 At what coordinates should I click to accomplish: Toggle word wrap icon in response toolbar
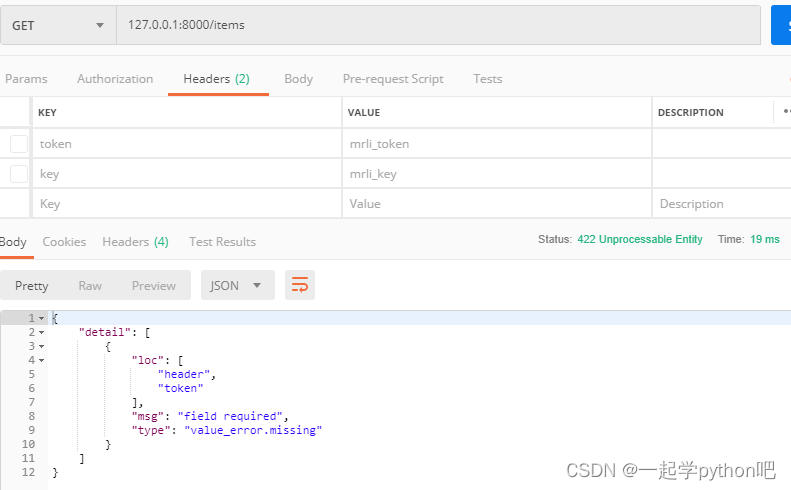click(x=300, y=285)
